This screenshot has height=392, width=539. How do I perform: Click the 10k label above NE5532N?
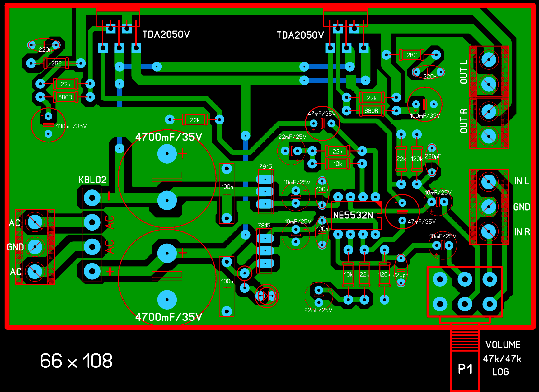coord(337,164)
